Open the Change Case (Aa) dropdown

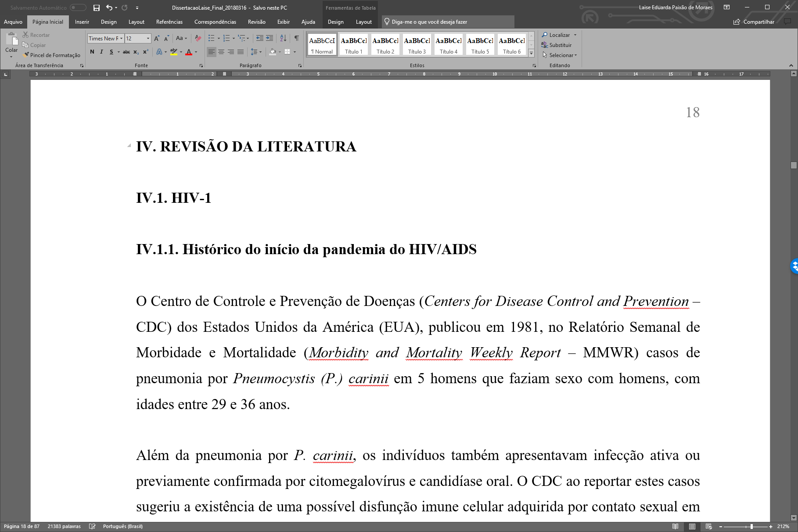(181, 38)
